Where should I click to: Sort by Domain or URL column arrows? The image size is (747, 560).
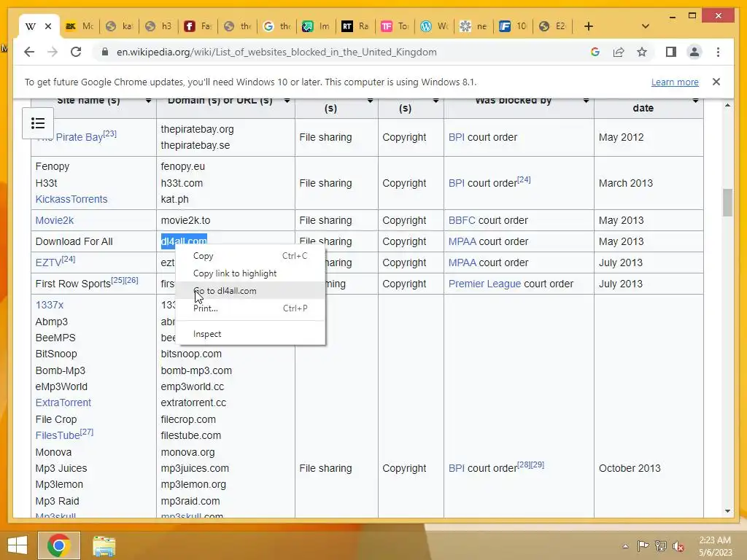(x=287, y=101)
